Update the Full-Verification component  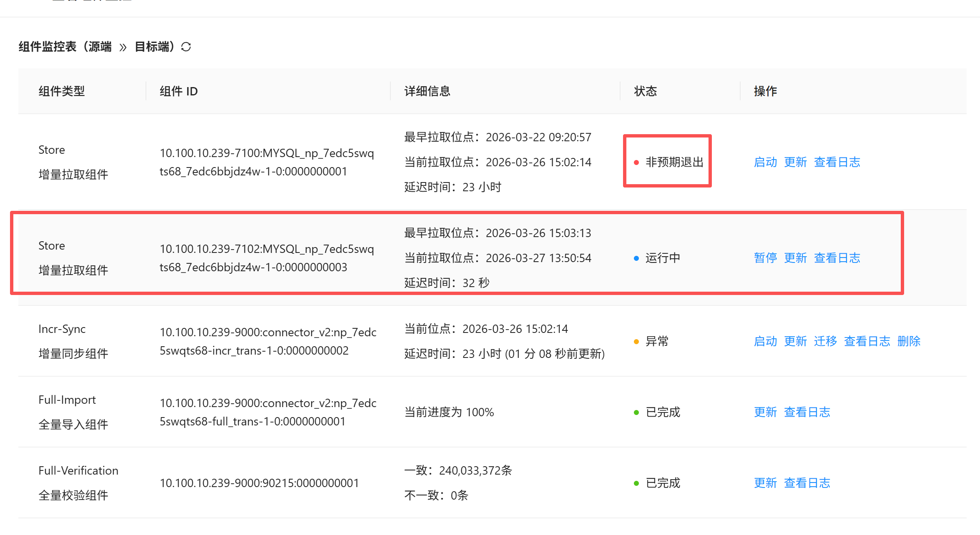[x=765, y=483]
